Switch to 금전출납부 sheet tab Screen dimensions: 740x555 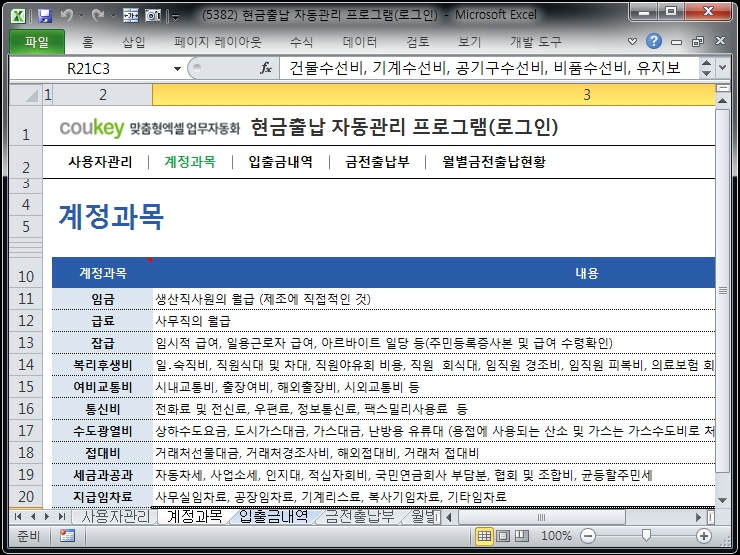tap(360, 516)
